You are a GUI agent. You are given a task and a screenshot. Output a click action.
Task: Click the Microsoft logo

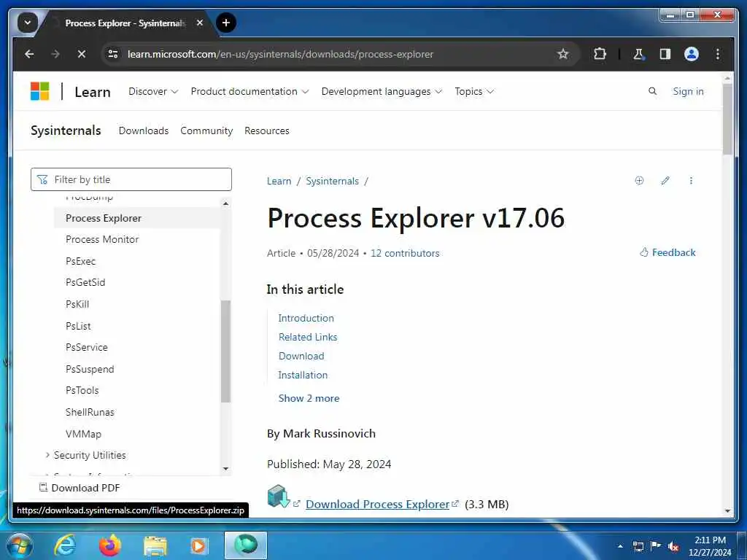pos(40,91)
